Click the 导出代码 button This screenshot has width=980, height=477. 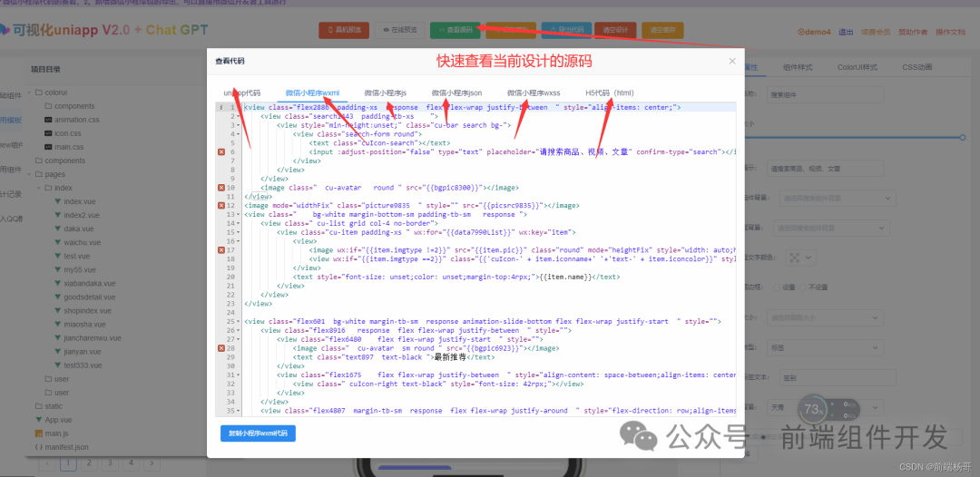tap(566, 30)
